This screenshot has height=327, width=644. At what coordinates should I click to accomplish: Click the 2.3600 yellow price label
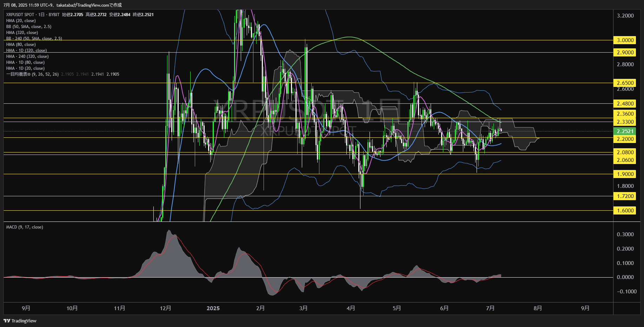pyautogui.click(x=625, y=114)
